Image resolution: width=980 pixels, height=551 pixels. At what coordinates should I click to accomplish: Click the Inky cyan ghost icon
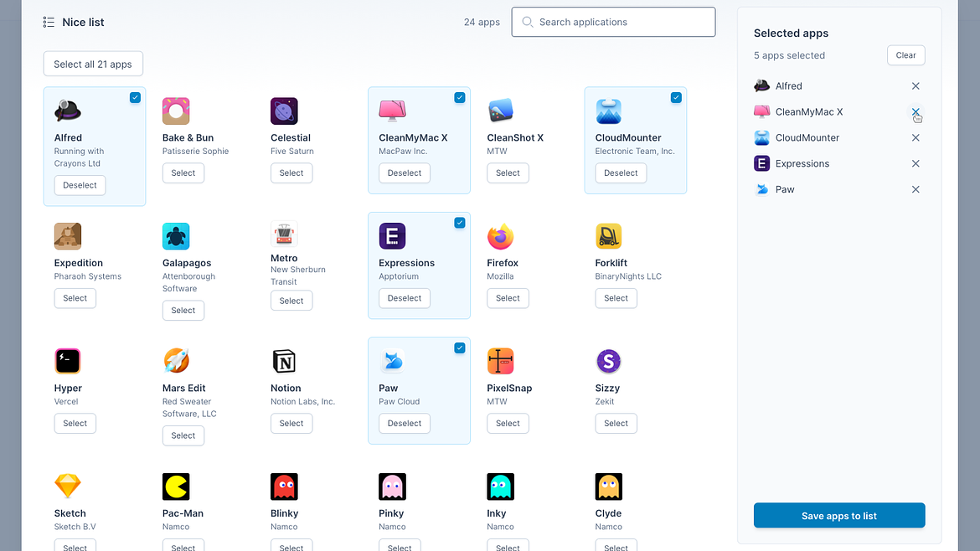[x=501, y=486]
